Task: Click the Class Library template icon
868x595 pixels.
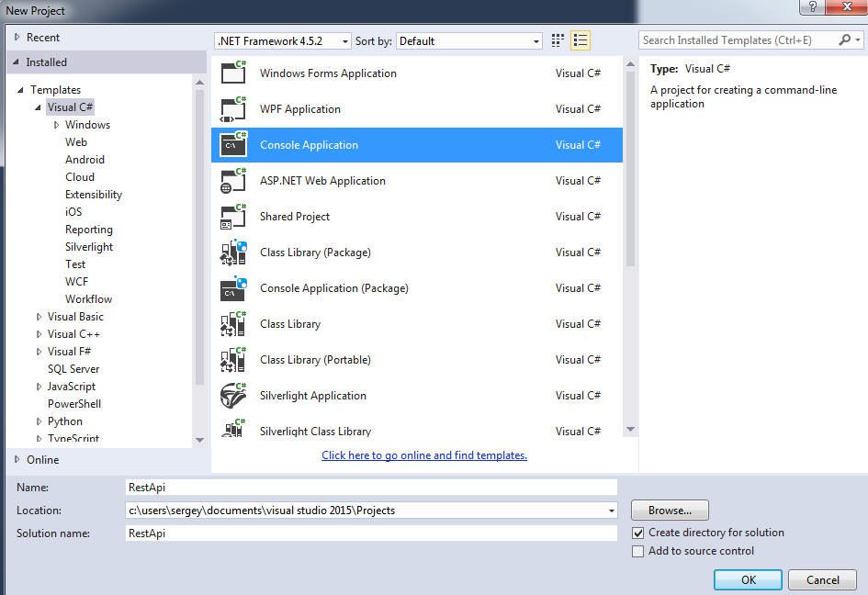Action: click(x=233, y=324)
